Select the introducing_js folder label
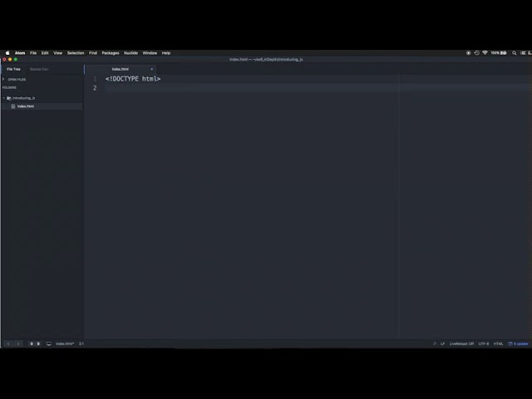Image resolution: width=532 pixels, height=399 pixels. pyautogui.click(x=24, y=98)
